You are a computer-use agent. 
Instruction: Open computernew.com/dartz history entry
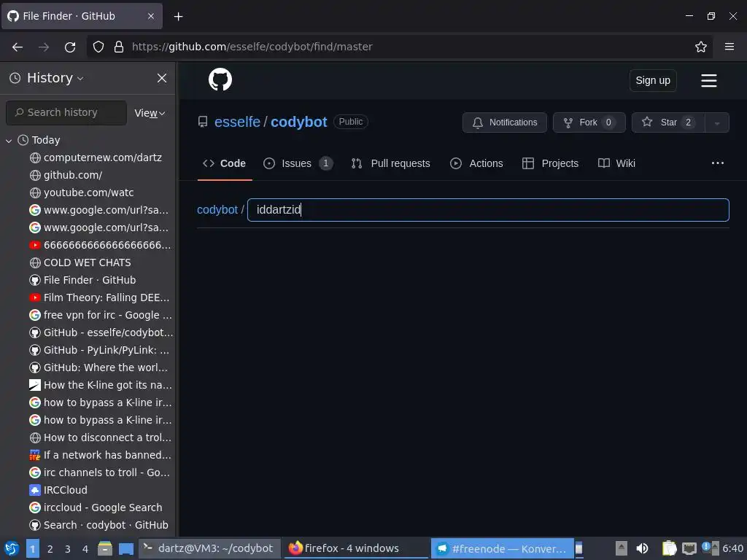pos(96,157)
